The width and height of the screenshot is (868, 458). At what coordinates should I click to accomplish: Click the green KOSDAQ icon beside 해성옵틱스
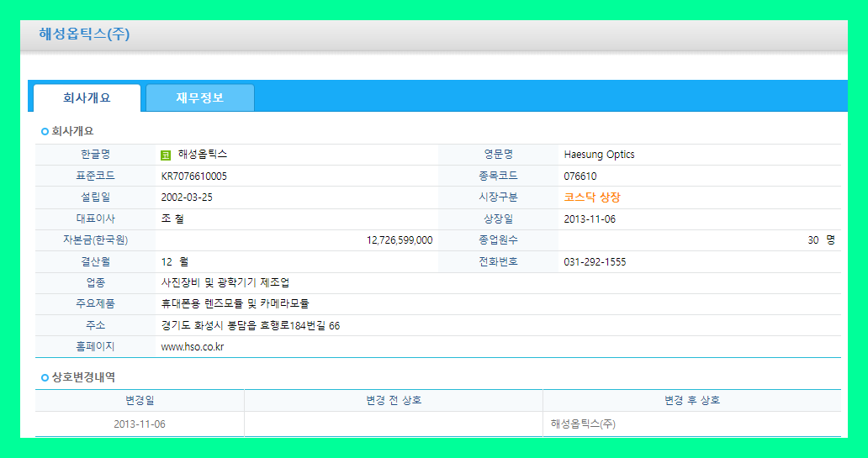[x=166, y=155]
